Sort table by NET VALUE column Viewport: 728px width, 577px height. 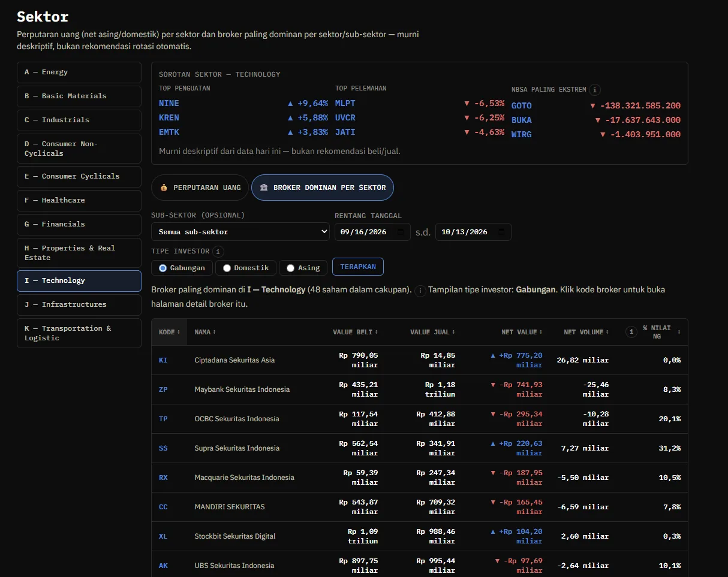pos(522,332)
